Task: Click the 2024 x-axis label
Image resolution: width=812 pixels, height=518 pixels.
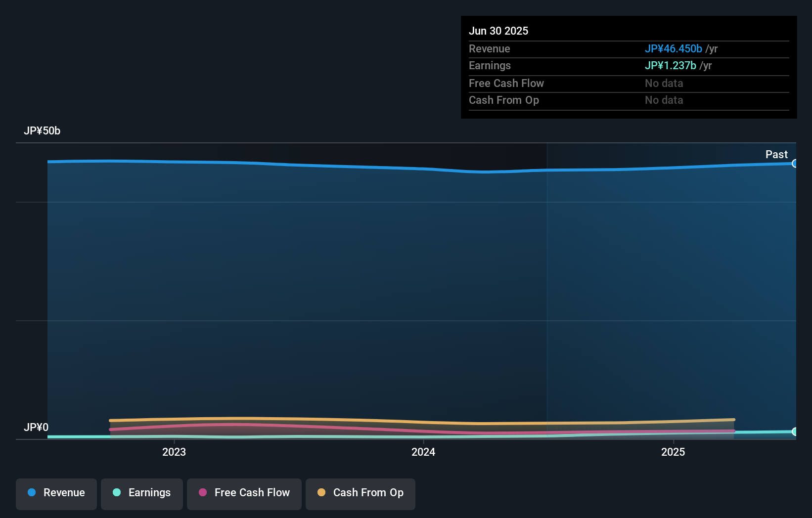Action: [x=423, y=452]
